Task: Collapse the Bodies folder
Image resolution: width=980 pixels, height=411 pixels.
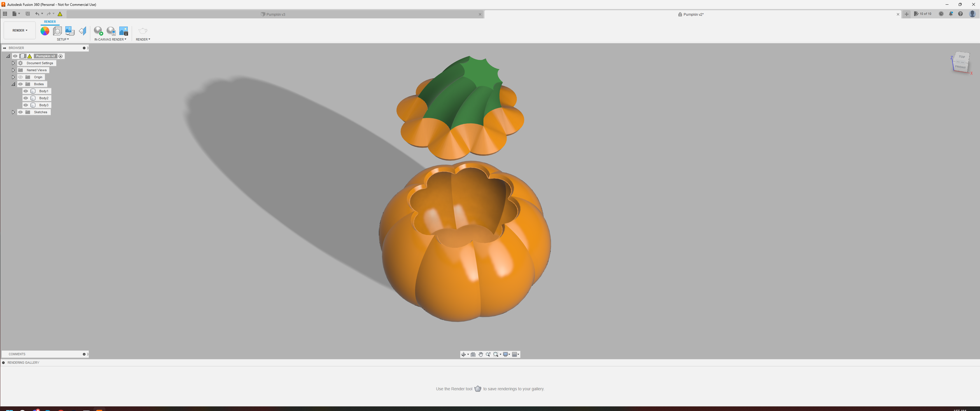Action: (13, 84)
